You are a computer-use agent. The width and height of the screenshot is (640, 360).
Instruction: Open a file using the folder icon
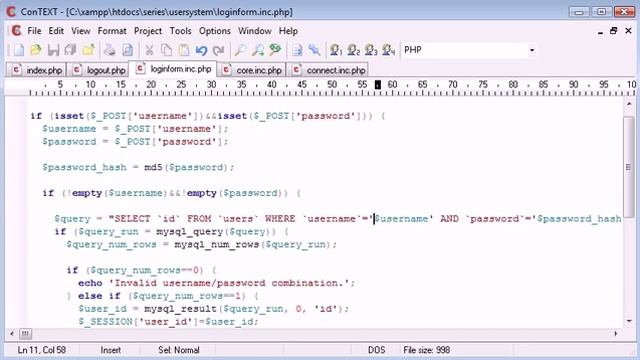(x=36, y=50)
